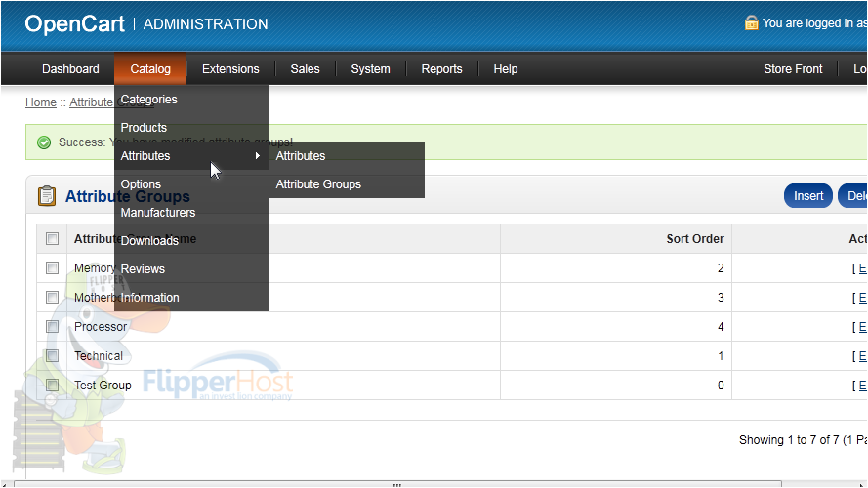The height and width of the screenshot is (488, 868).
Task: Select Downloads in Catalog dropdown
Action: pyautogui.click(x=191, y=241)
